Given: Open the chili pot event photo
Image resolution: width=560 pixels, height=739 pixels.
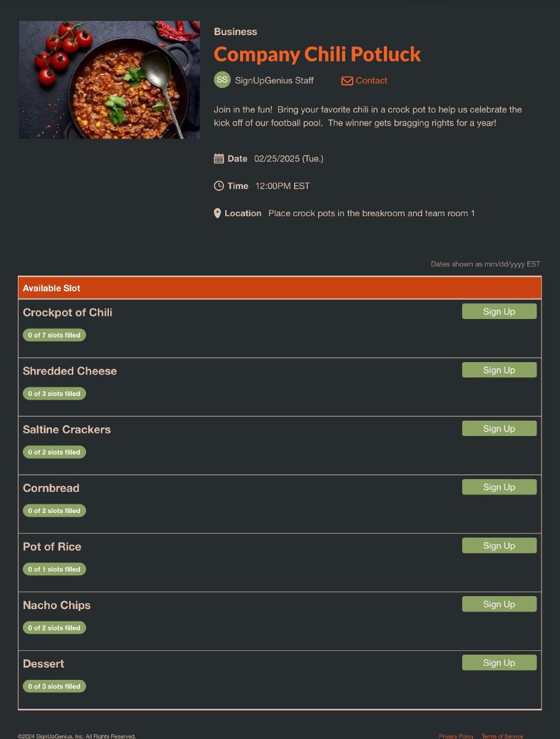Looking at the screenshot, I should point(109,79).
